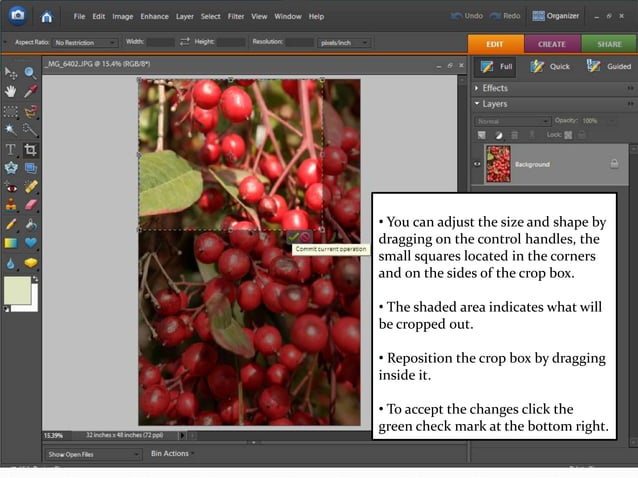Select the Crop tool
Screen dimensions: 638x478
pyautogui.click(x=30, y=149)
